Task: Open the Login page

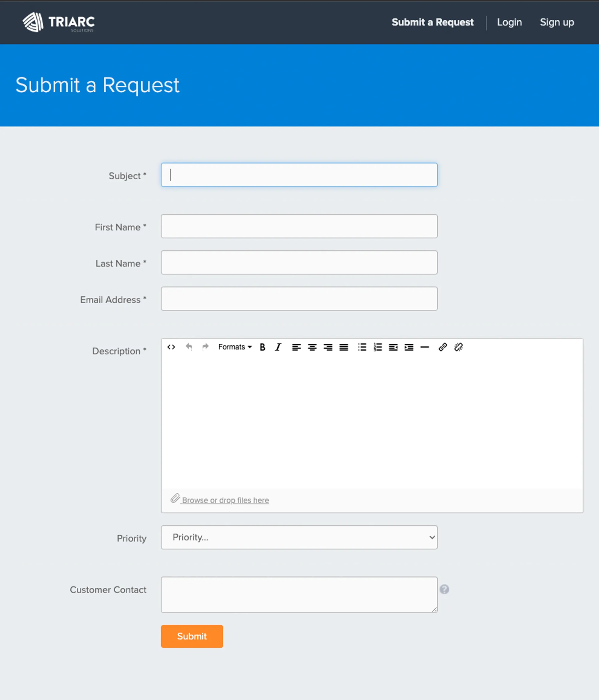Action: (x=509, y=22)
